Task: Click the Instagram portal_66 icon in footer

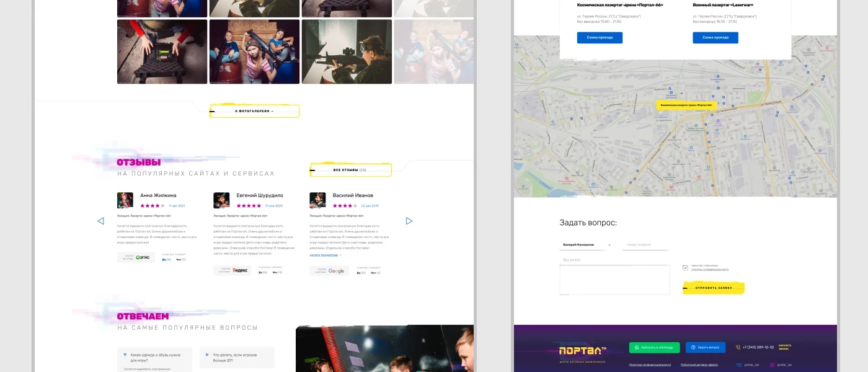Action: click(x=772, y=365)
